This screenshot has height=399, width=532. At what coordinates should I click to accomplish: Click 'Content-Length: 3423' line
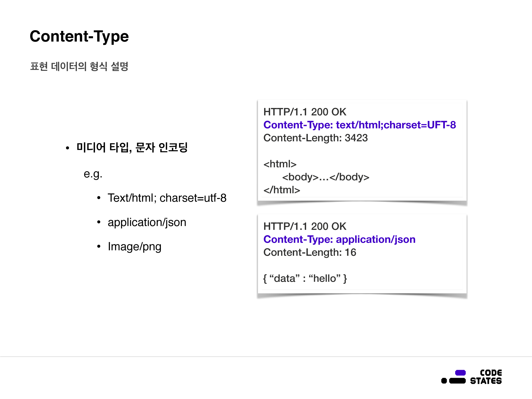pos(316,138)
